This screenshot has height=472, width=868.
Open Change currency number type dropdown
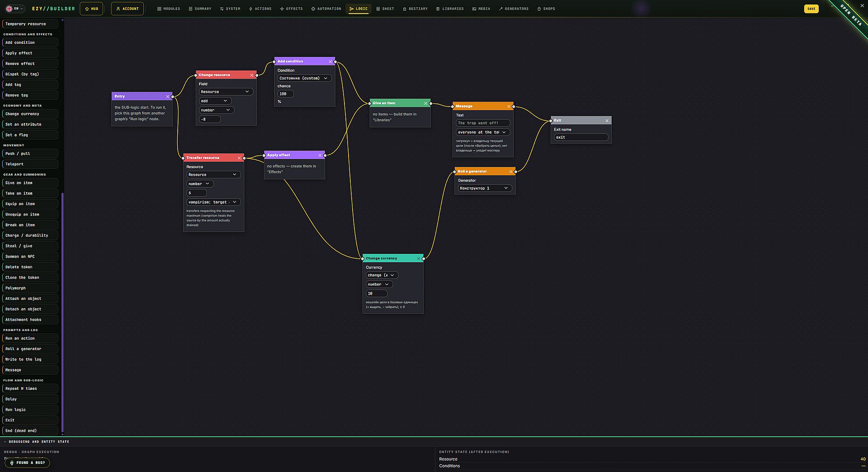point(379,285)
